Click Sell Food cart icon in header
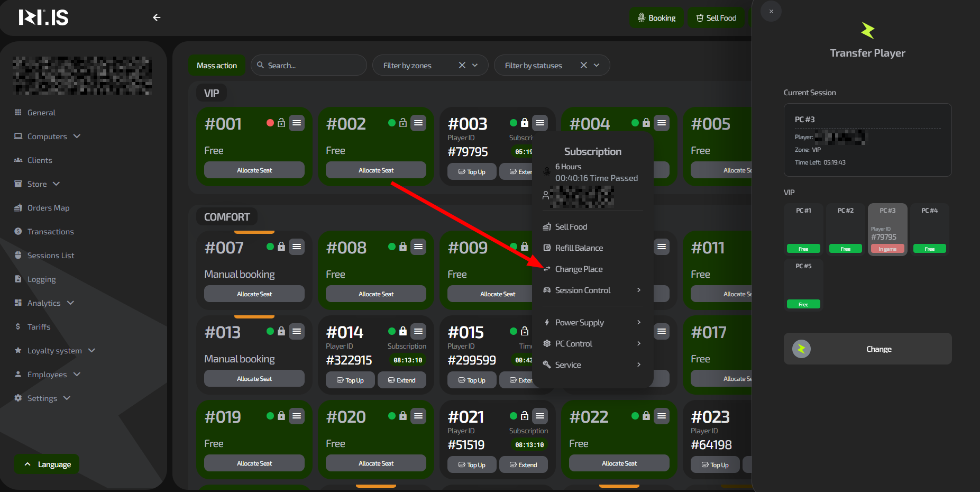The height and width of the screenshot is (492, 980). (700, 18)
